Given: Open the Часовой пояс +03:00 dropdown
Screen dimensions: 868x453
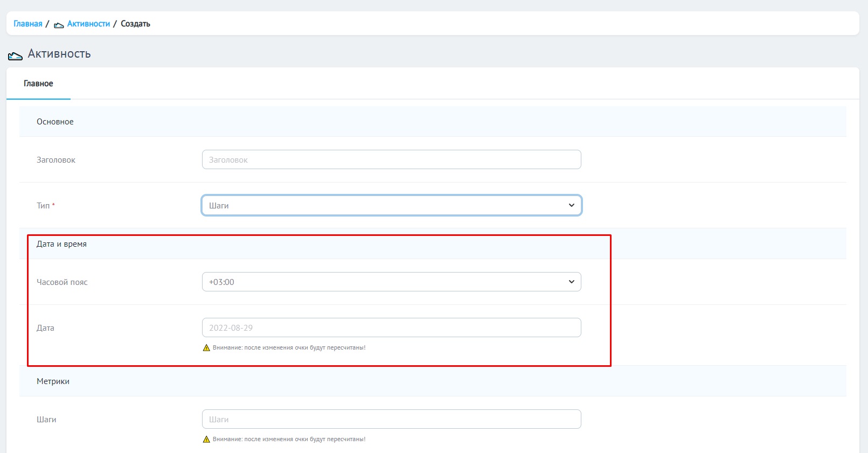Looking at the screenshot, I should click(391, 282).
